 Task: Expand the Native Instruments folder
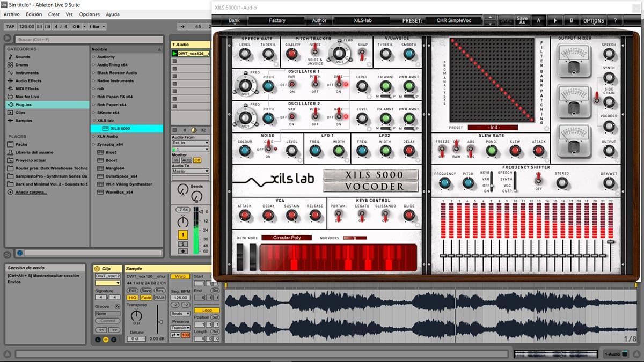click(94, 81)
